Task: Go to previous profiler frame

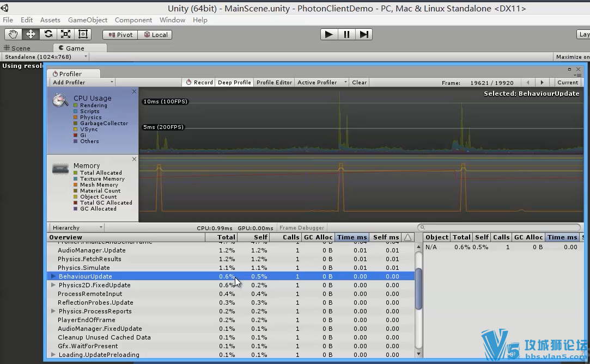Action: (528, 82)
